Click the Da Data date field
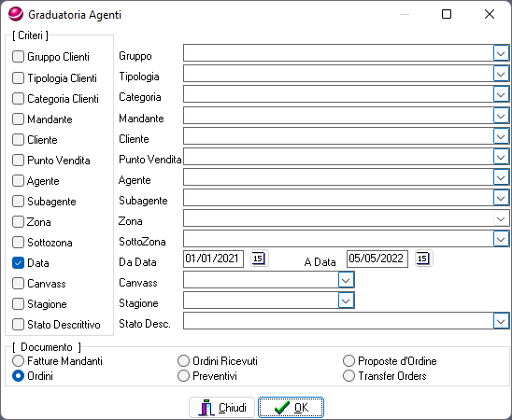 point(214,259)
